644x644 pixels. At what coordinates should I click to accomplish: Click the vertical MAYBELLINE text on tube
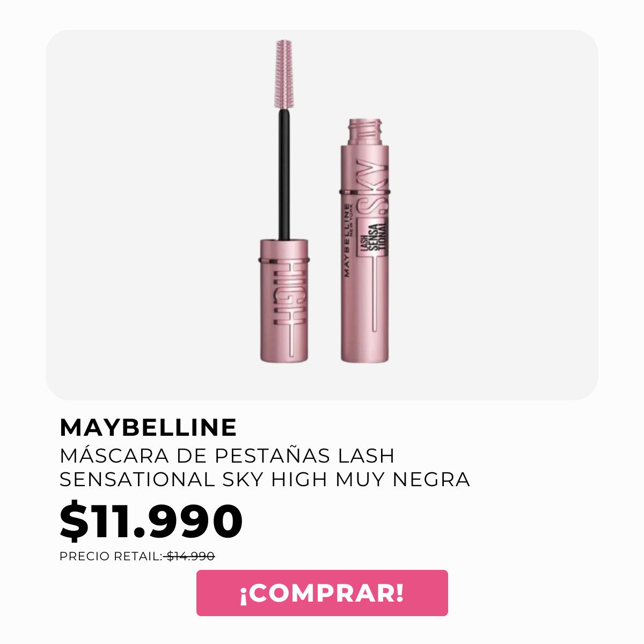click(x=347, y=239)
